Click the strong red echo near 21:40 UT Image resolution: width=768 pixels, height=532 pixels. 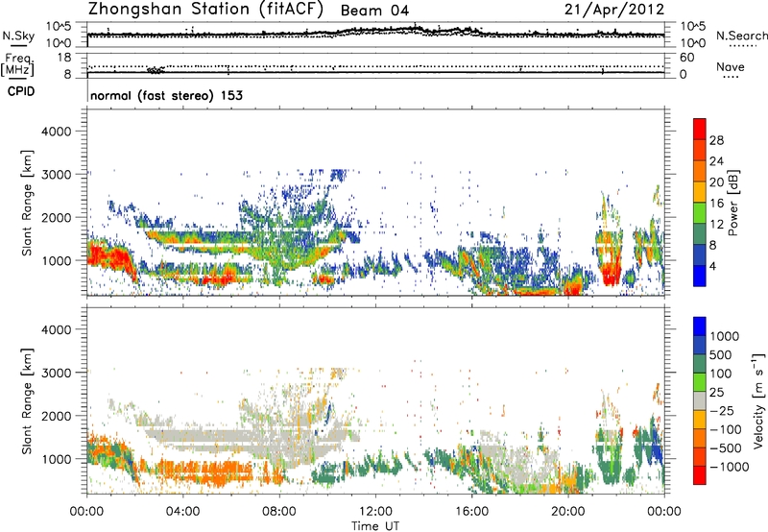(611, 273)
